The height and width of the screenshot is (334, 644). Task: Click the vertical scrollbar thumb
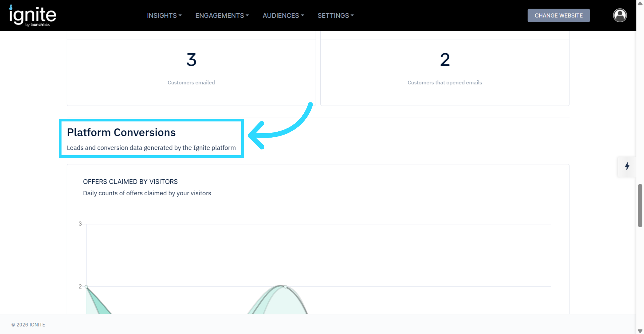pyautogui.click(x=640, y=206)
